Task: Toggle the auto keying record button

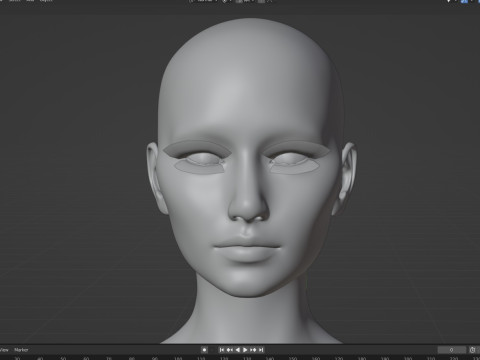Action: click(x=204, y=350)
